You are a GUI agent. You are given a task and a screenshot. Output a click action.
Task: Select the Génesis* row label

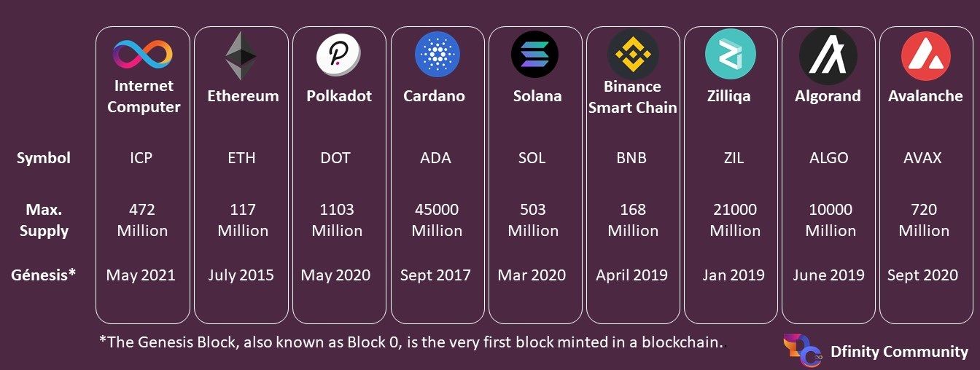[44, 275]
